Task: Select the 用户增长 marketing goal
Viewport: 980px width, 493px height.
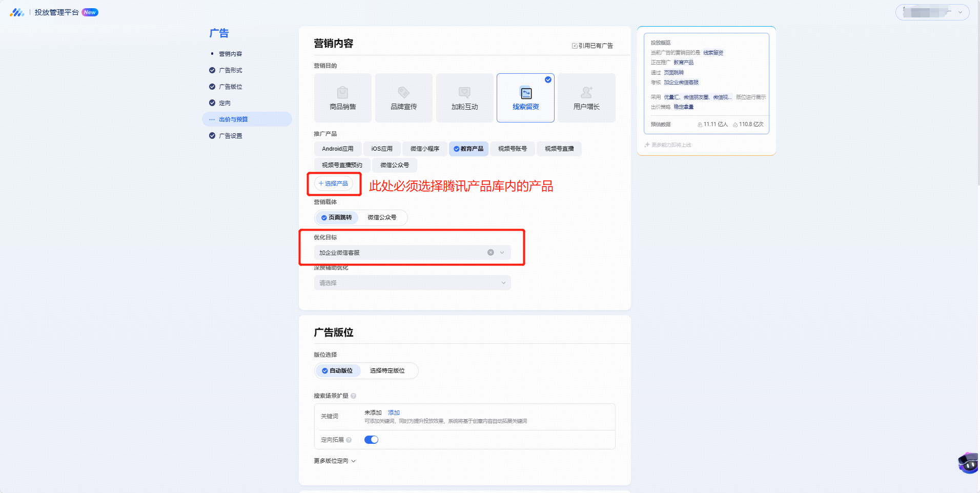Action: pyautogui.click(x=586, y=98)
